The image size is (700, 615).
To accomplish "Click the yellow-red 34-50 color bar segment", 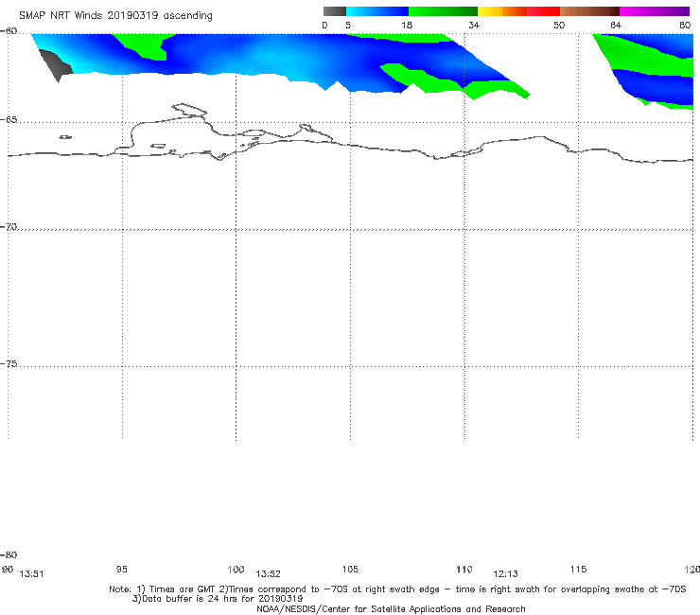I will pyautogui.click(x=518, y=11).
